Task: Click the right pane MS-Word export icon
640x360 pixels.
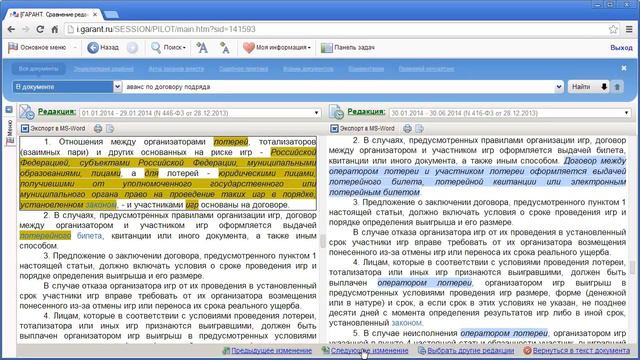Action: pos(334,129)
